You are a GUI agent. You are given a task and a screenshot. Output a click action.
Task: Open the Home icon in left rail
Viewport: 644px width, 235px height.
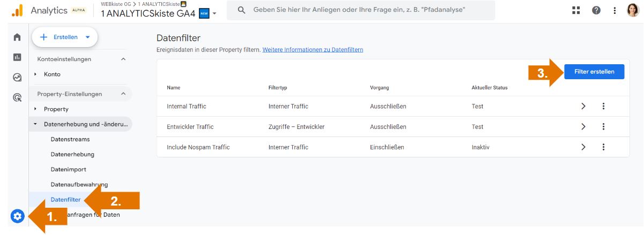[17, 37]
